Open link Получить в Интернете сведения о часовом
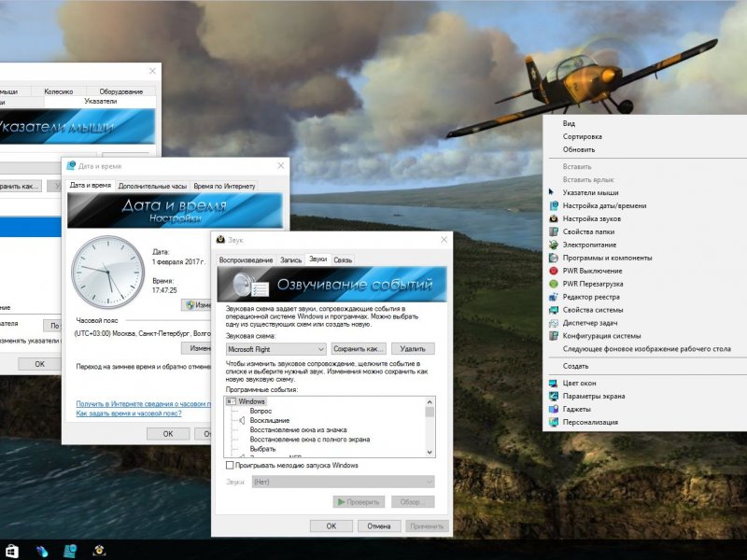Screen dimensions: 747x560 144,404
